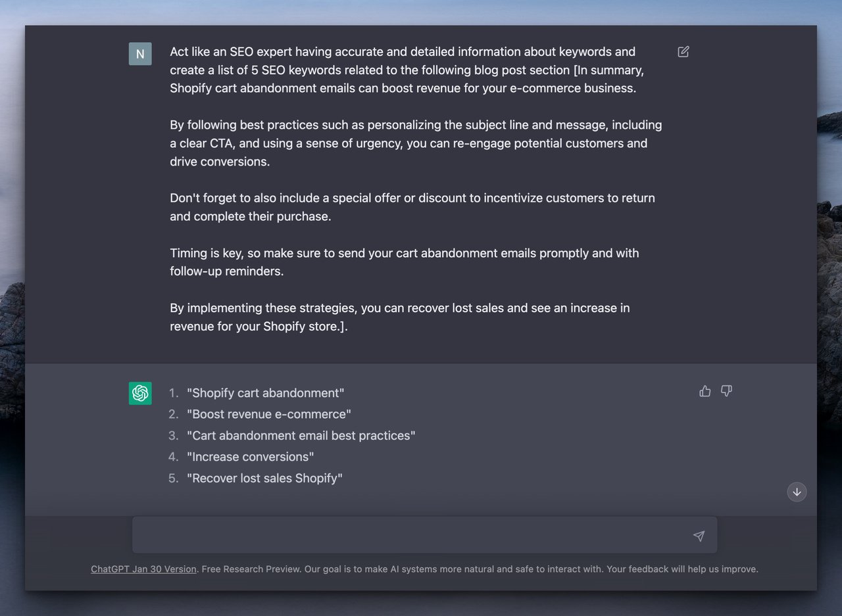842x616 pixels.
Task: Click the paragraph starting with 'Timing is key'
Action: click(x=405, y=262)
